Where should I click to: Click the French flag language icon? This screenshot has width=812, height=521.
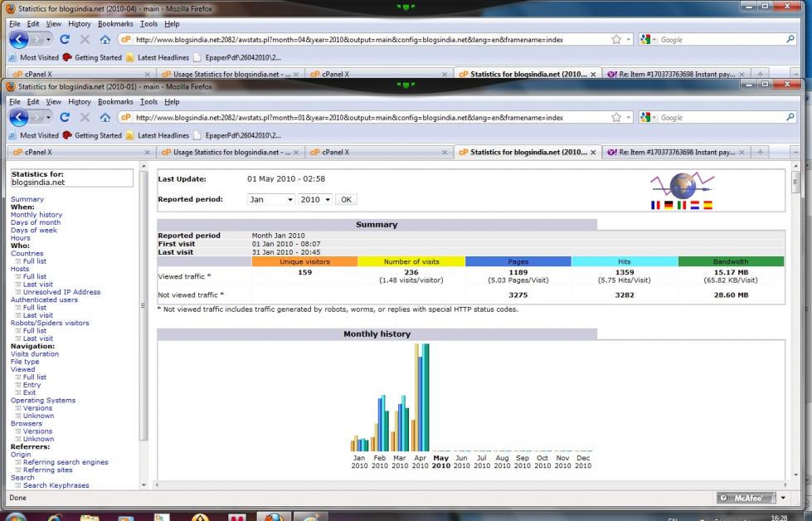tap(657, 205)
